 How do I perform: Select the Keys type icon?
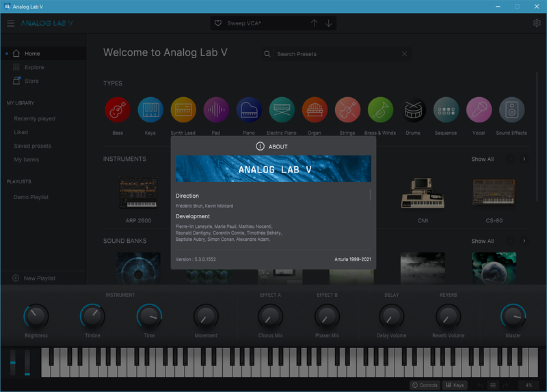point(150,109)
